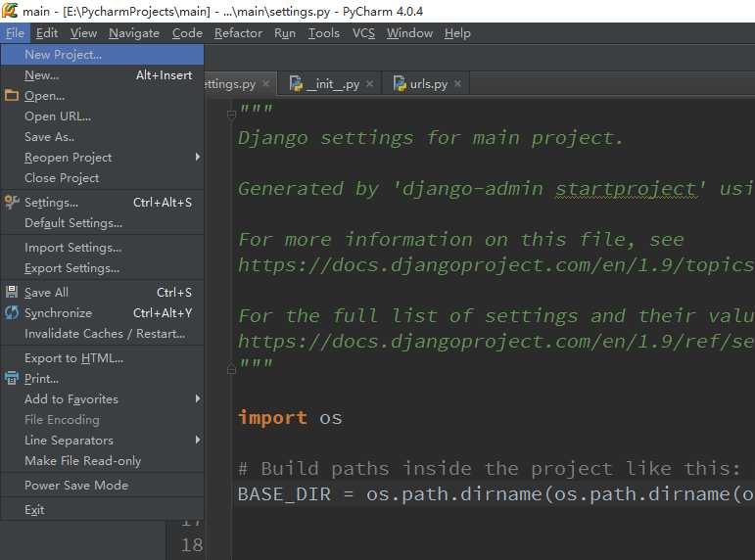The width and height of the screenshot is (755, 560).
Task: Choose Export Settings... menu item
Action: click(x=102, y=267)
